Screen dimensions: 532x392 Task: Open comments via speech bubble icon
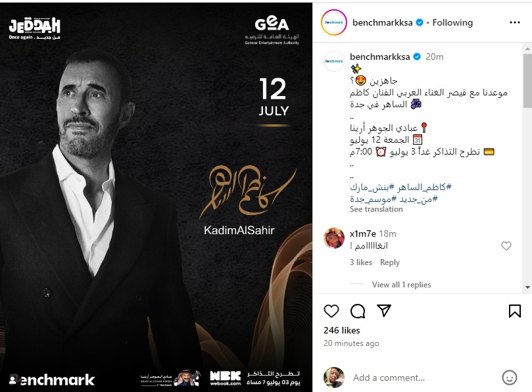(358, 311)
